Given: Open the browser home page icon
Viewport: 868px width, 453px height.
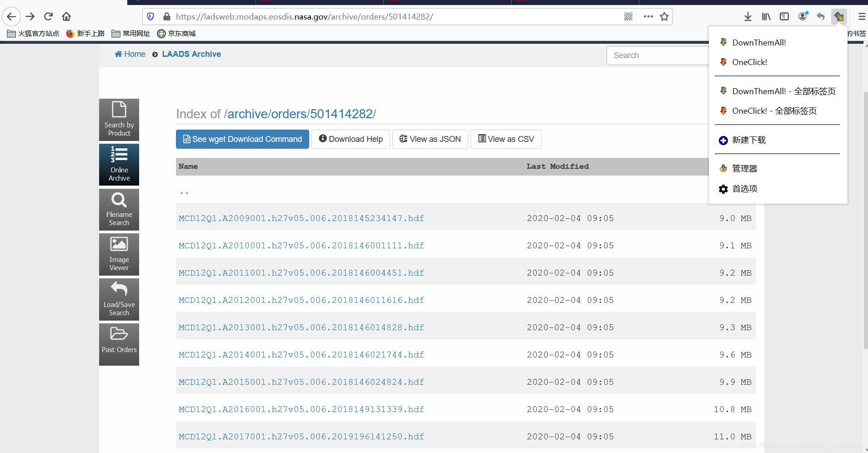Looking at the screenshot, I should tap(66, 17).
